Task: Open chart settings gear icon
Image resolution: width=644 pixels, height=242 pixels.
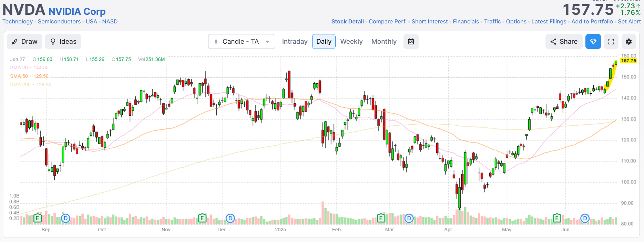Action: [x=629, y=42]
